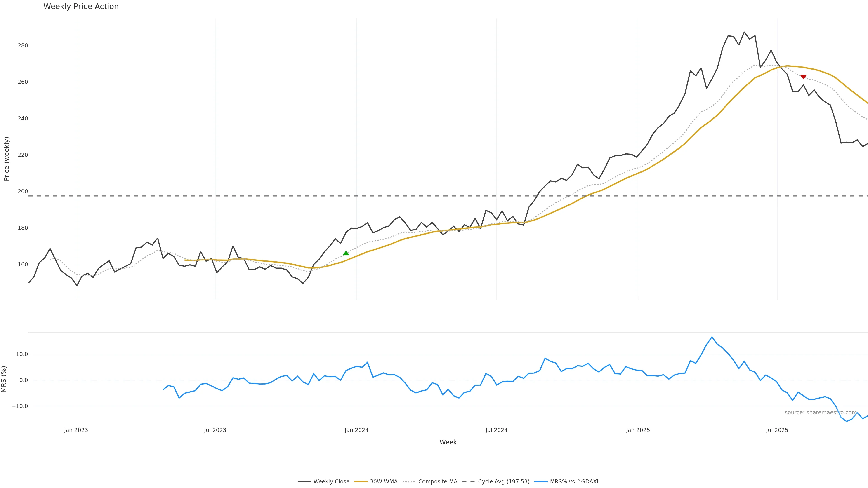The height and width of the screenshot is (488, 868).
Task: Click the Price (weekly) y-axis title
Action: [x=6, y=159]
